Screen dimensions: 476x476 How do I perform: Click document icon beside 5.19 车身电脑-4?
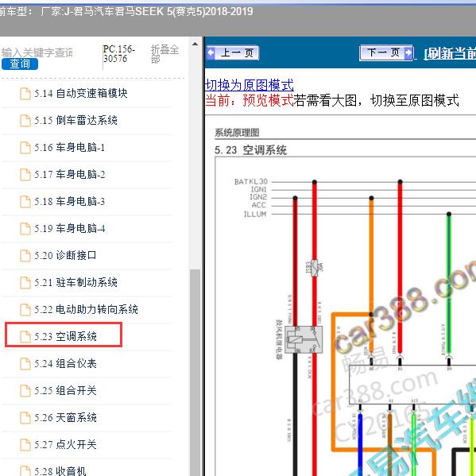click(25, 229)
